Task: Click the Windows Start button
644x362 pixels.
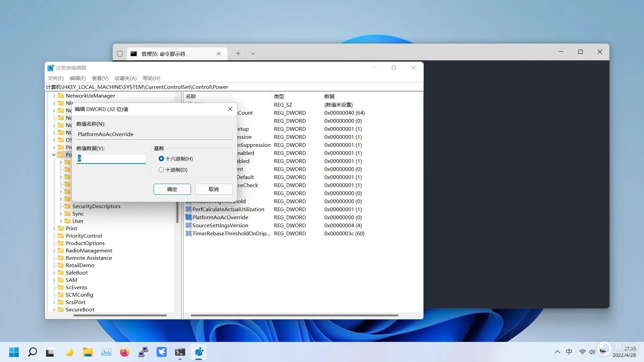Action: click(x=14, y=352)
